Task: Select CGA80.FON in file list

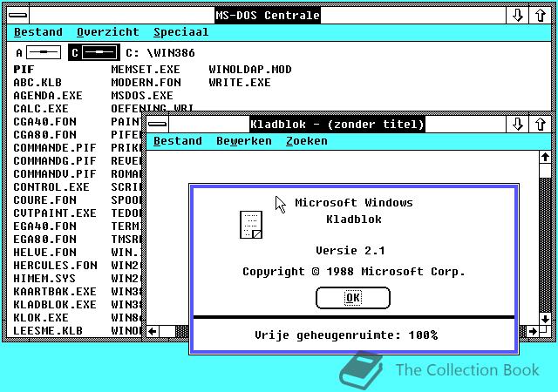Action: pyautogui.click(x=44, y=135)
